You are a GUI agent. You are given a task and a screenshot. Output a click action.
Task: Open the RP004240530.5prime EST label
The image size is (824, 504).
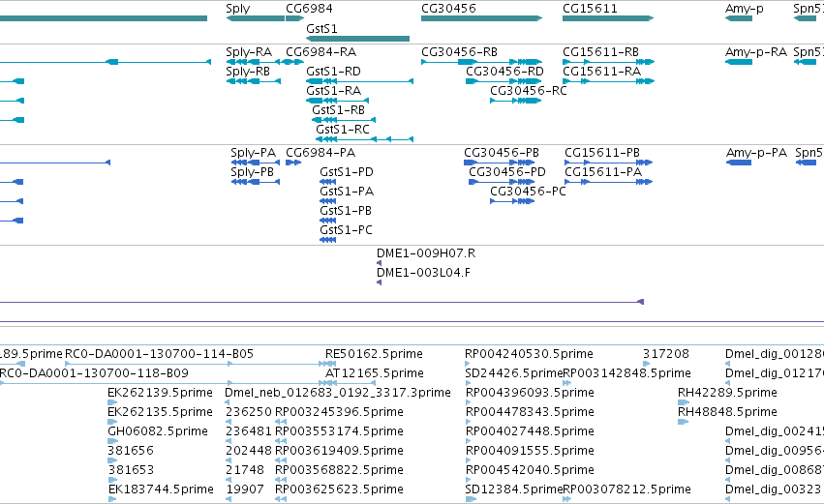(x=529, y=354)
